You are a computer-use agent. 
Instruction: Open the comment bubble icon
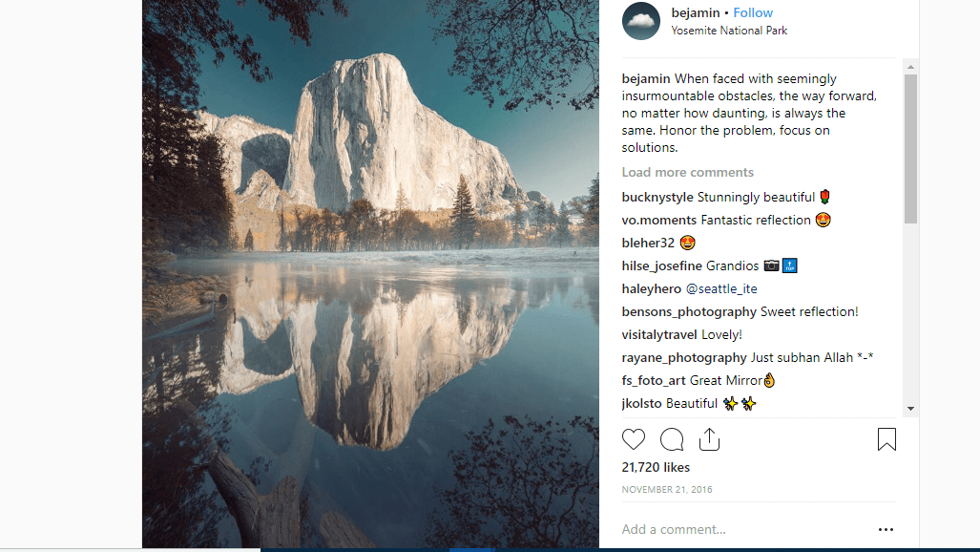[672, 439]
